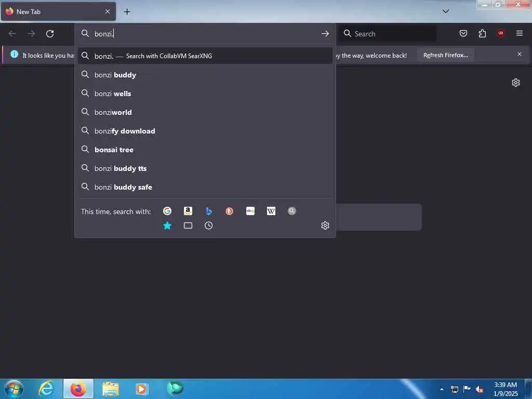
Task: Search this time with Google
Action: [167, 211]
